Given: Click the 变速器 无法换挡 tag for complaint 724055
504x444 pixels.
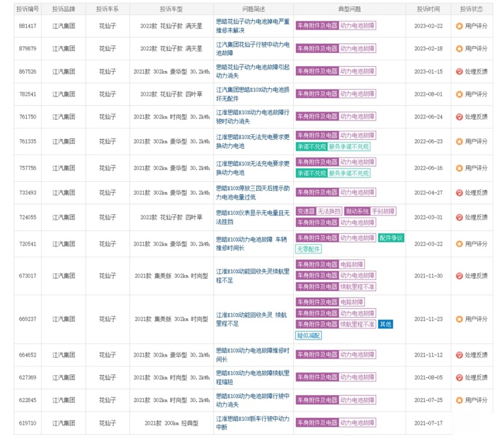Looking at the screenshot, I should [318, 211].
